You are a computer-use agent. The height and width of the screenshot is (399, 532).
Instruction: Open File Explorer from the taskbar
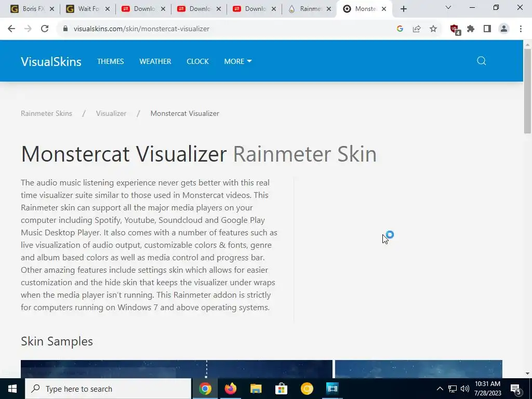tap(256, 389)
